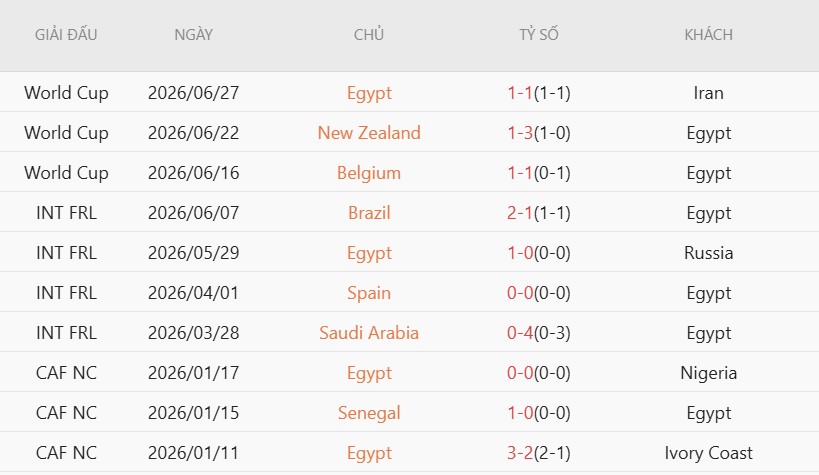Viewport: 819px width, 475px height.
Task: Click the 1-3(1-0) score for New Zealand match
Action: coord(539,133)
